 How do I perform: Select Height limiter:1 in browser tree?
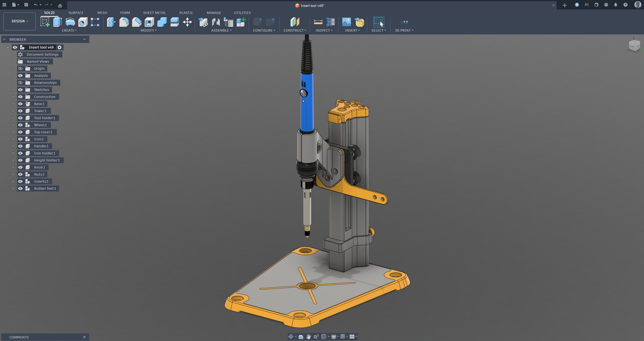pyautogui.click(x=47, y=160)
